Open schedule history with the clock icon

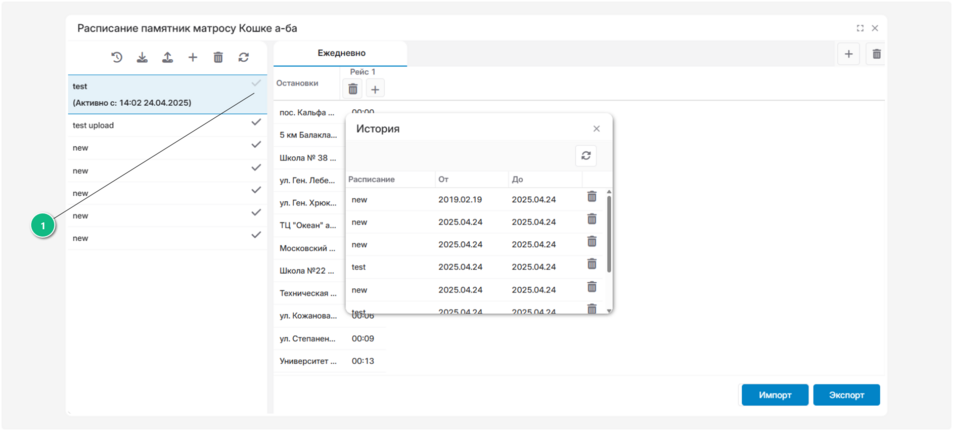(x=117, y=58)
